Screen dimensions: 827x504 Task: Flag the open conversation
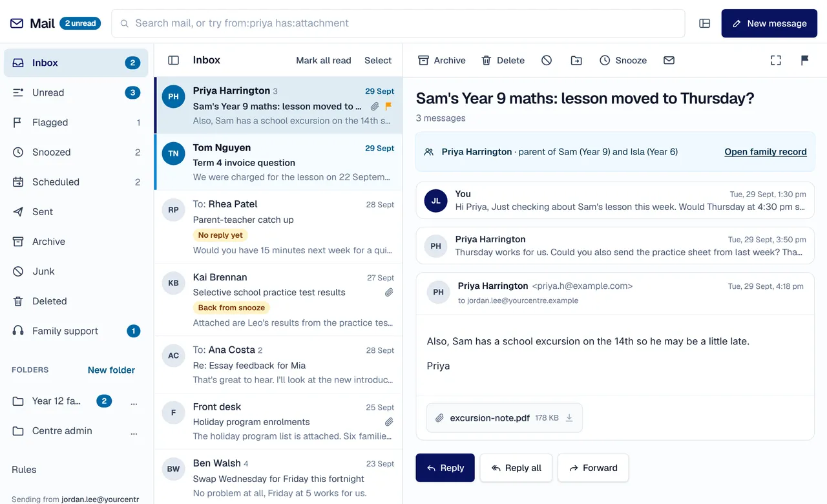coord(804,60)
